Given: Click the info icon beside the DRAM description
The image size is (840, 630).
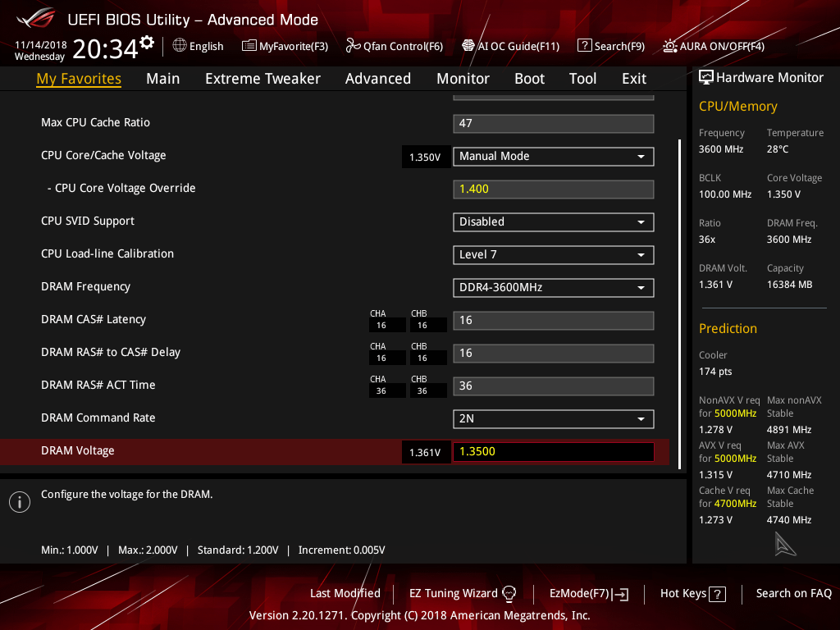Looking at the screenshot, I should coord(20,502).
